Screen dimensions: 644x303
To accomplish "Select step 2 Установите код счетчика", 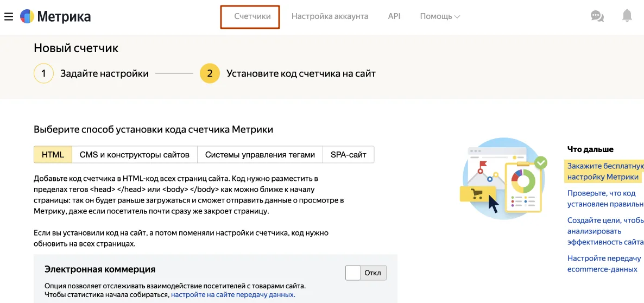I will [x=287, y=74].
